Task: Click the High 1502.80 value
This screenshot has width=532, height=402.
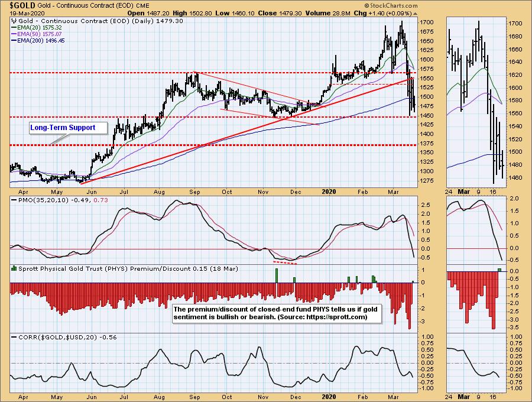Action: coord(192,13)
